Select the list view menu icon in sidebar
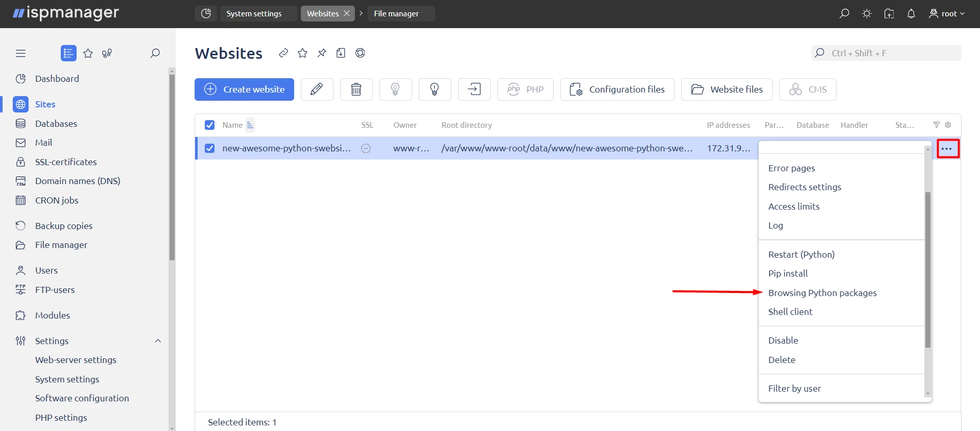Screen dimensions: 980x431 coord(68,53)
